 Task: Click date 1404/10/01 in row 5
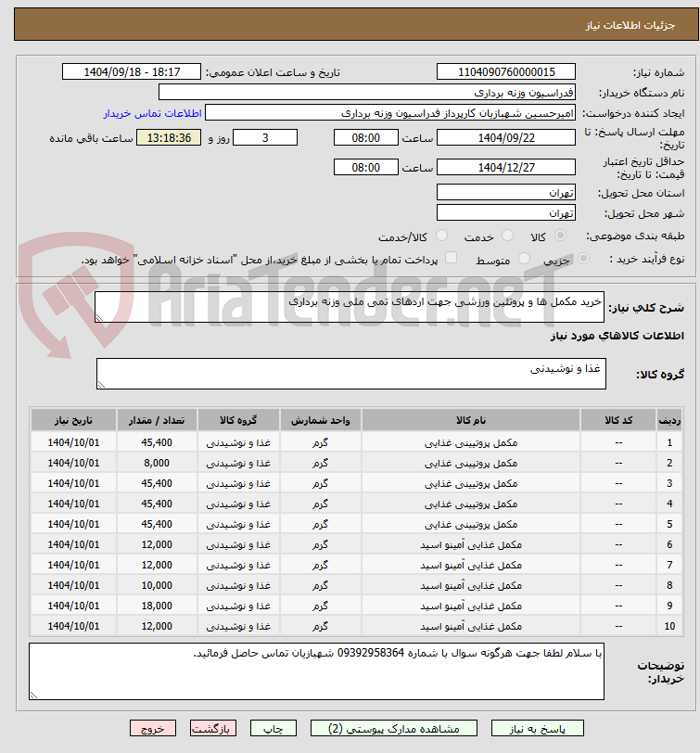pos(73,524)
